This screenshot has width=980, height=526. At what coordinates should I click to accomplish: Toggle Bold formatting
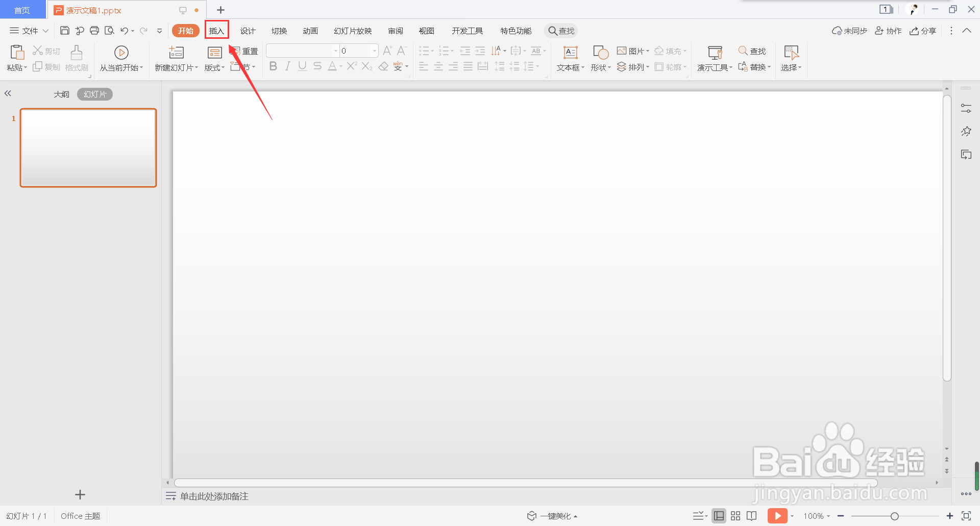pos(273,66)
